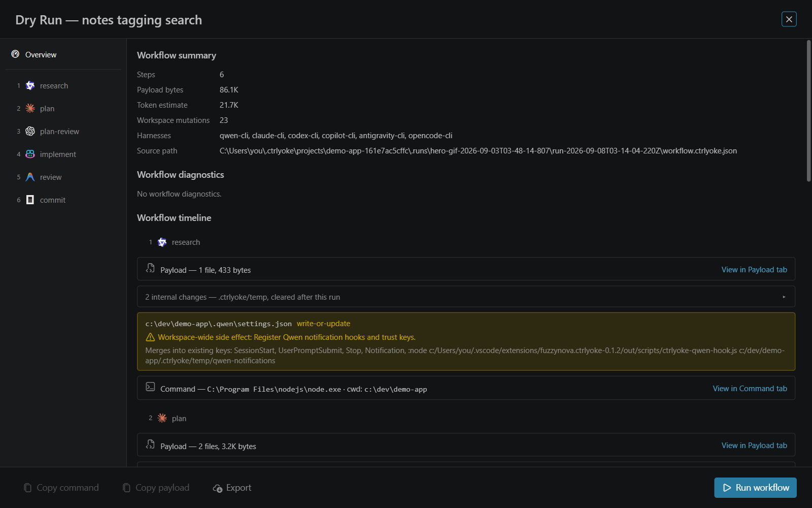Screen dimensions: 812x508
Task: Open the plan step in sidebar
Action: [x=63, y=109]
